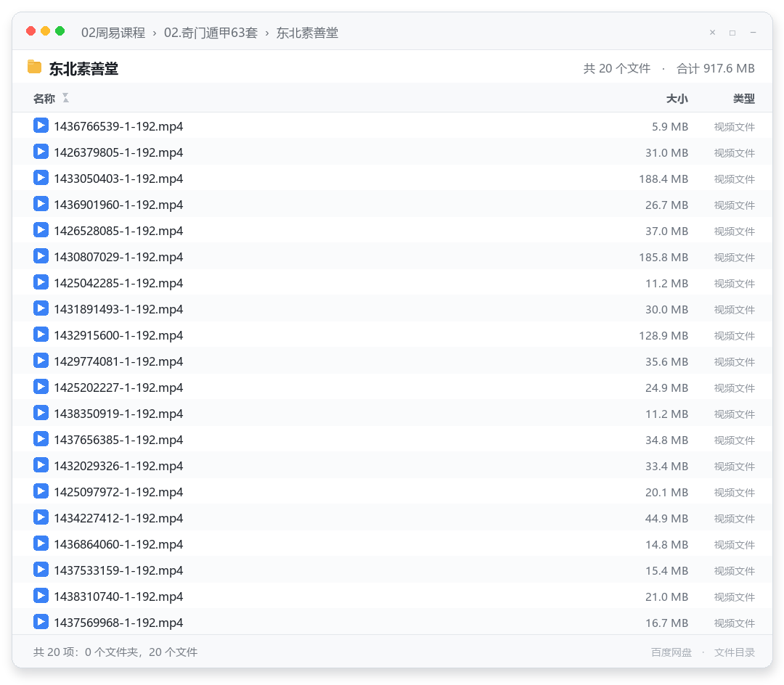Click 共 20 个文件 count in header
The image size is (784, 685).
click(x=617, y=68)
